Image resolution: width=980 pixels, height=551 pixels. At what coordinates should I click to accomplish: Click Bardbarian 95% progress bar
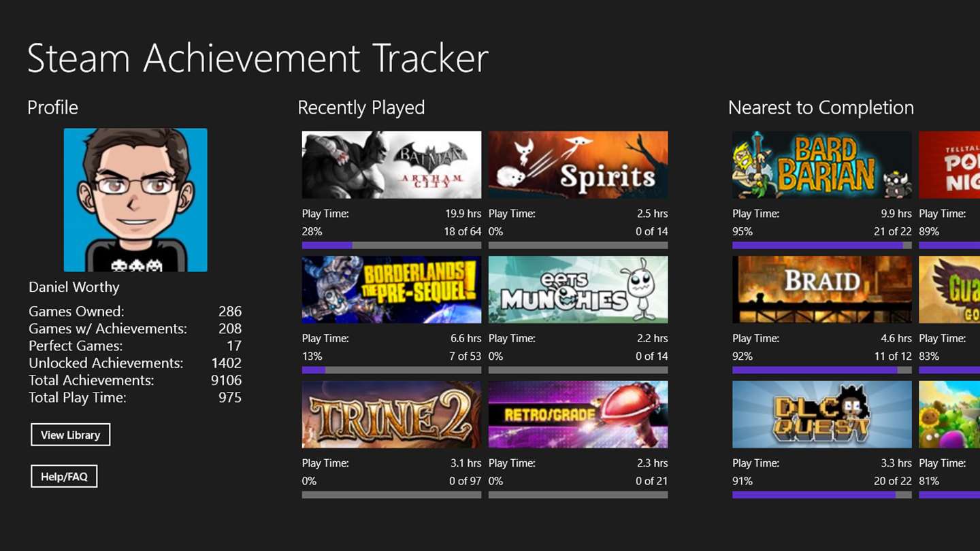822,245
